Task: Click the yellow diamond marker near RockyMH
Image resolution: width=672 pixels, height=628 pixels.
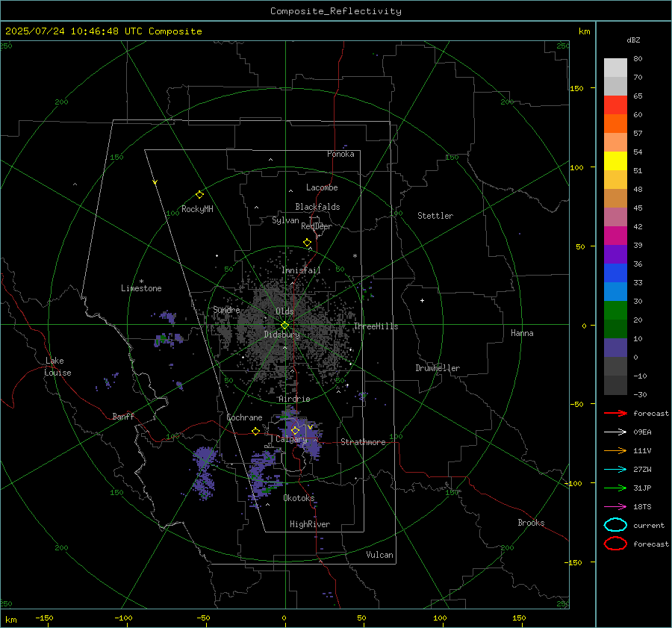Action: tap(199, 195)
